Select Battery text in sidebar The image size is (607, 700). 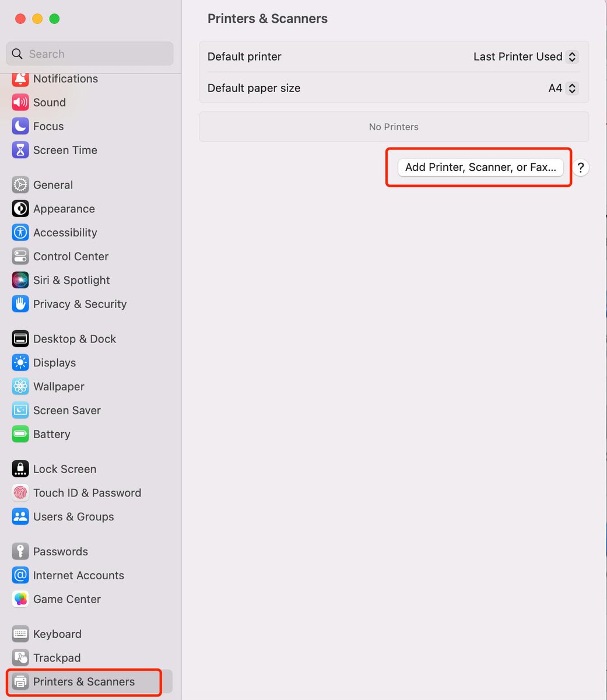coord(52,435)
